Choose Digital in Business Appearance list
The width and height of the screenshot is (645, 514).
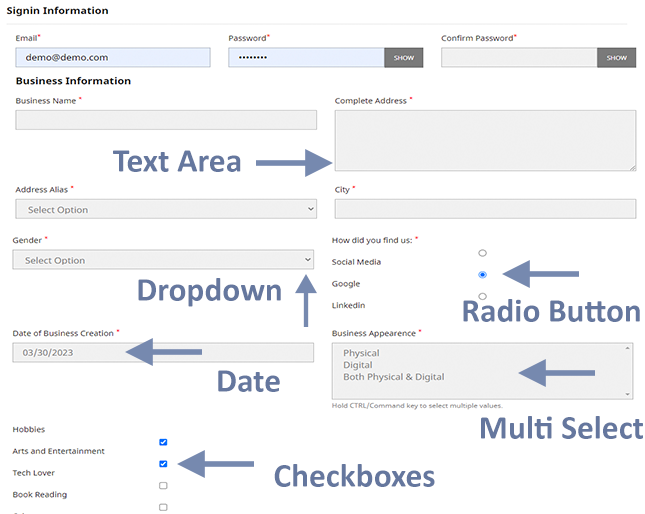357,365
